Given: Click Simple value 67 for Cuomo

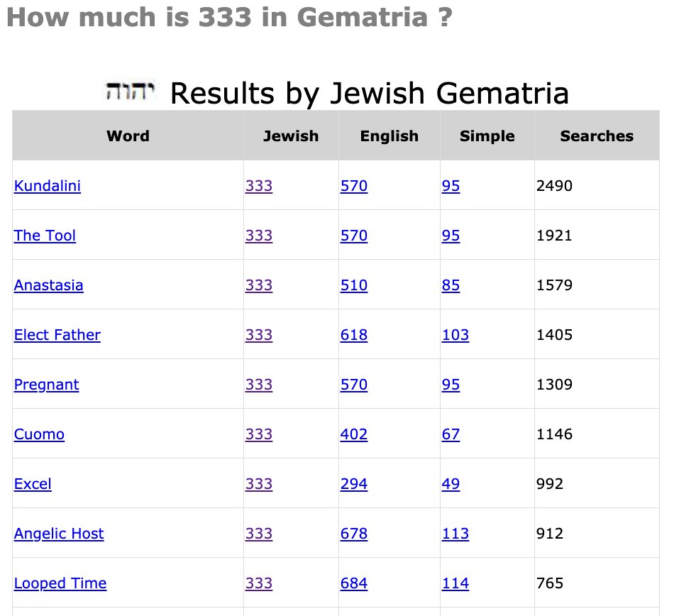Looking at the screenshot, I should coord(451,434).
